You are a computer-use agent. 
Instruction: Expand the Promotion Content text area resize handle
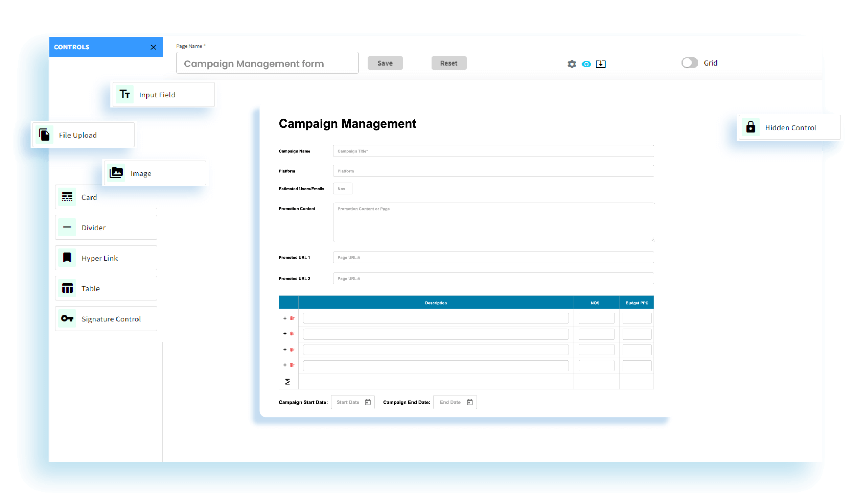[x=652, y=239]
